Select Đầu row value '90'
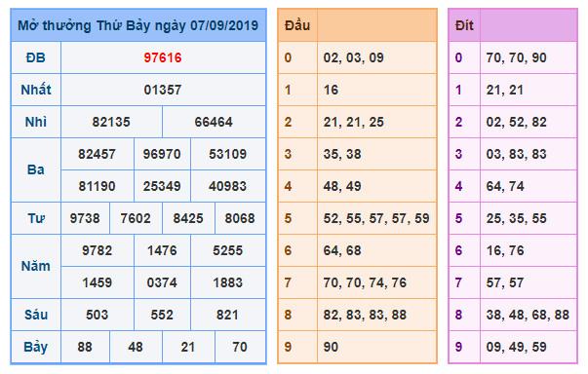The image size is (588, 374). pos(331,347)
